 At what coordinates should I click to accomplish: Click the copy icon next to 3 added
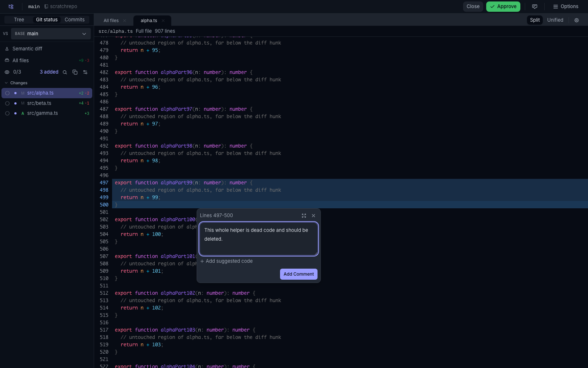click(x=75, y=72)
